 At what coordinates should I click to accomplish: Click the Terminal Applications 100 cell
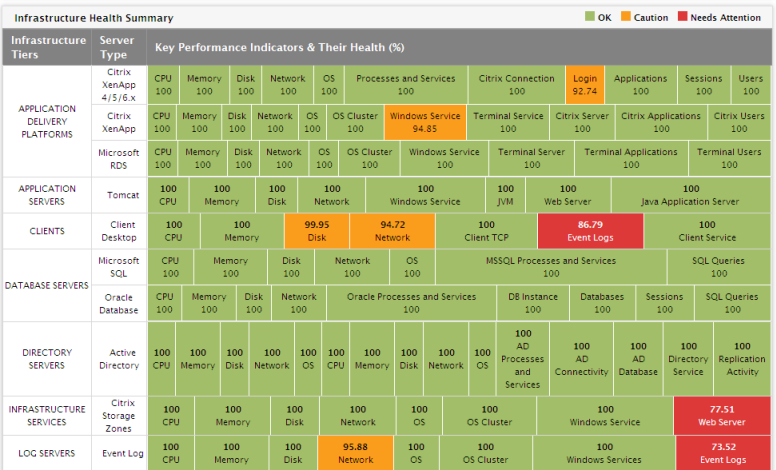(x=631, y=159)
